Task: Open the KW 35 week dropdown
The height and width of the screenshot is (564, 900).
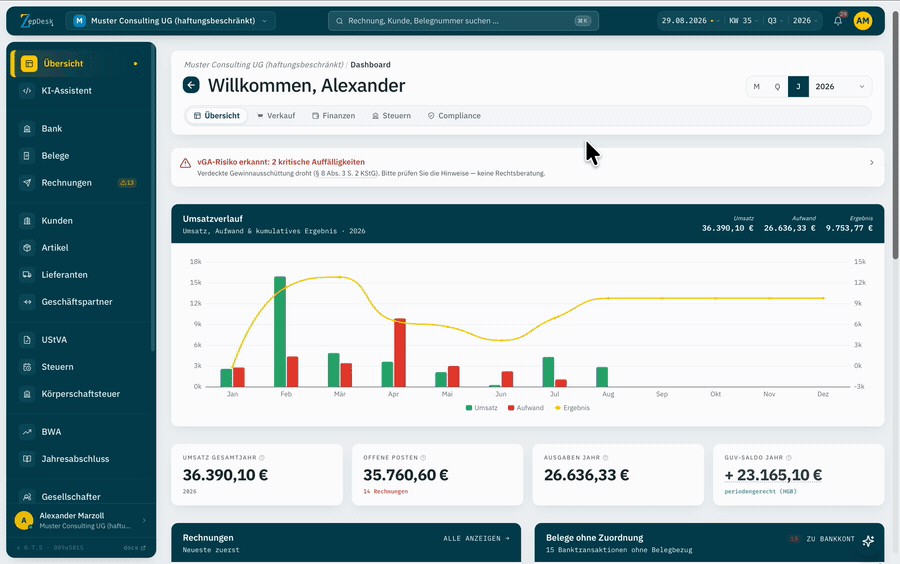Action: pyautogui.click(x=743, y=21)
